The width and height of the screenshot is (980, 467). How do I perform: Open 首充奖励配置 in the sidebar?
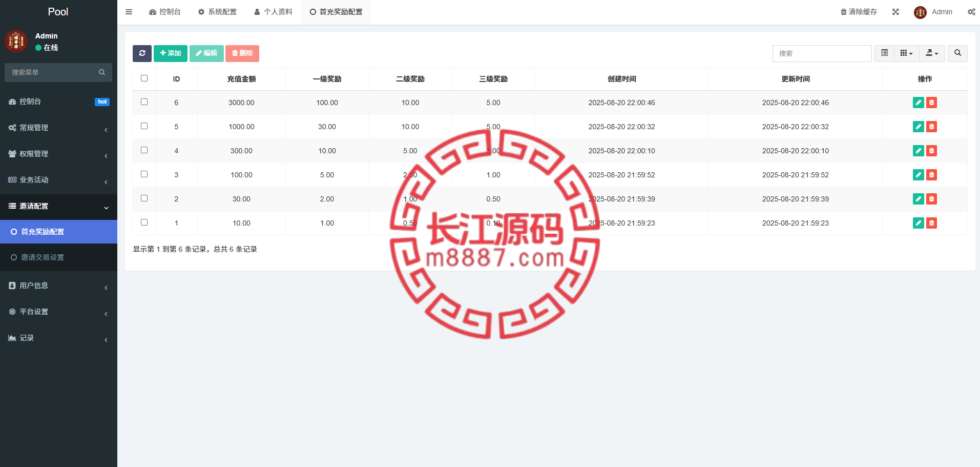[x=58, y=232]
